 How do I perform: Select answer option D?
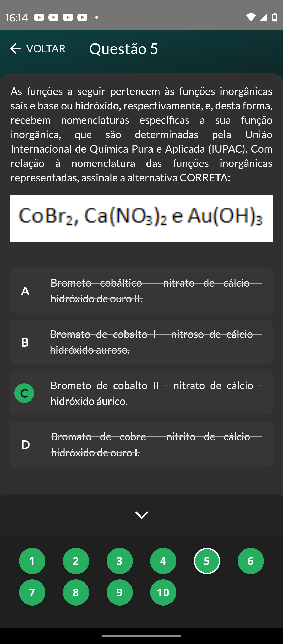pyautogui.click(x=141, y=444)
